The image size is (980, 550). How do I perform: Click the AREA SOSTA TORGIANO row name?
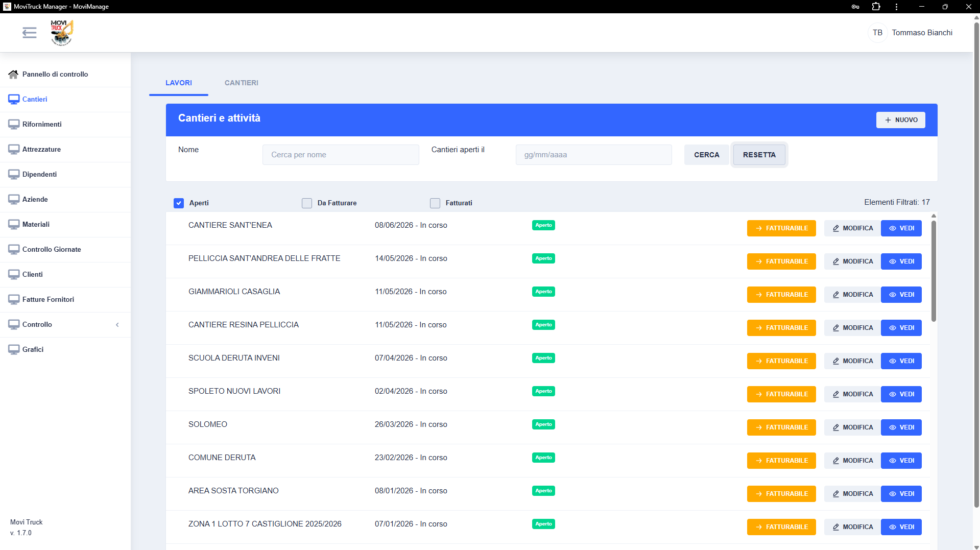[233, 491]
